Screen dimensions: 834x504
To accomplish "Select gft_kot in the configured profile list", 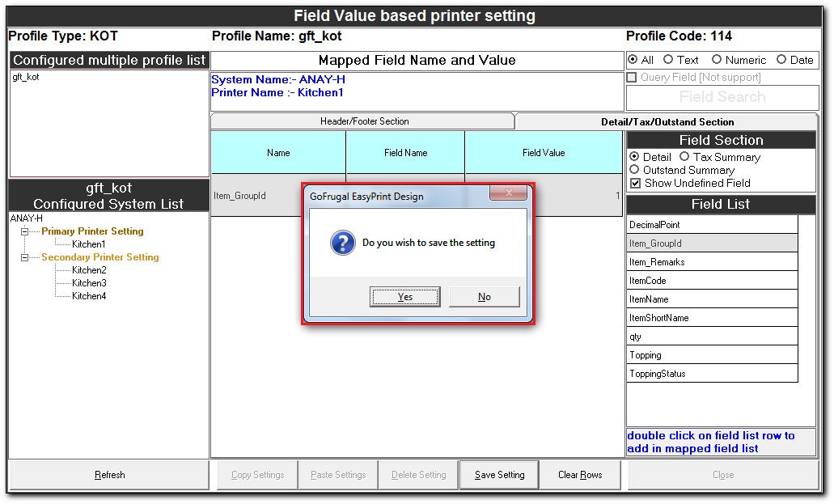I will point(26,77).
